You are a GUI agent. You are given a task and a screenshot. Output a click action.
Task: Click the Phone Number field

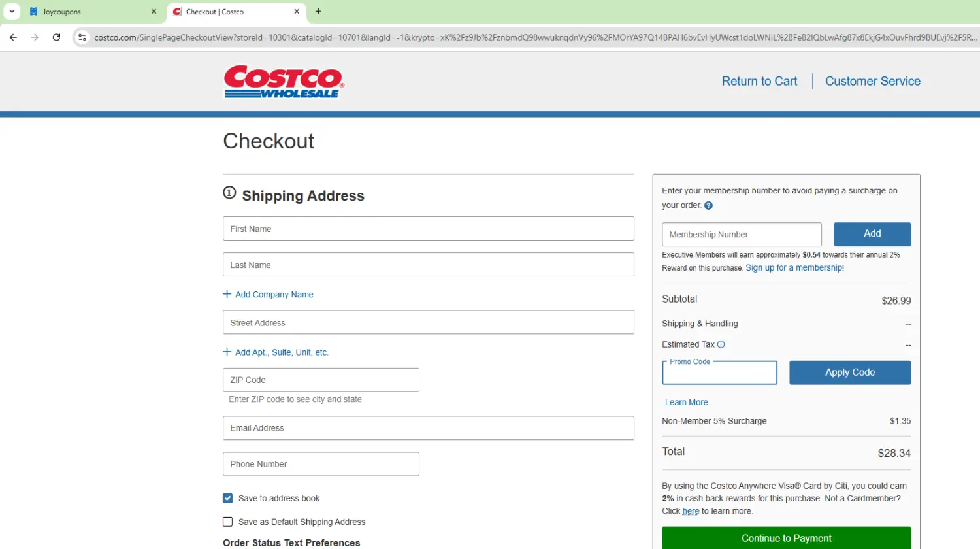click(321, 464)
